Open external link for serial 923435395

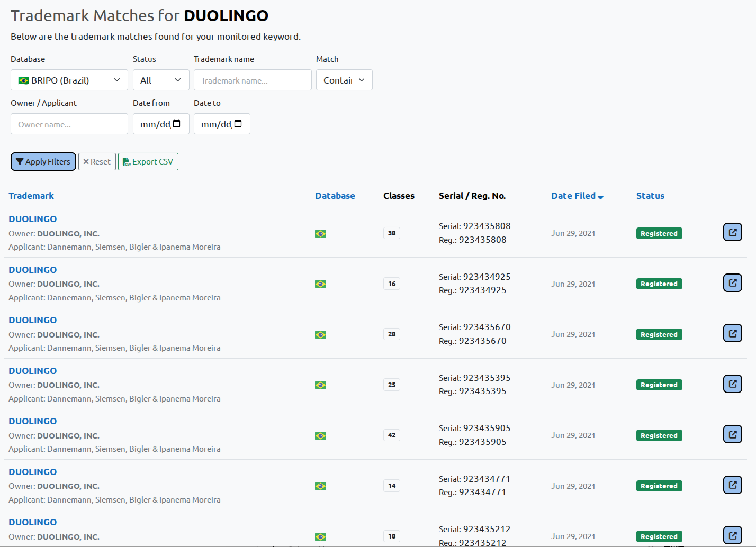click(x=732, y=384)
